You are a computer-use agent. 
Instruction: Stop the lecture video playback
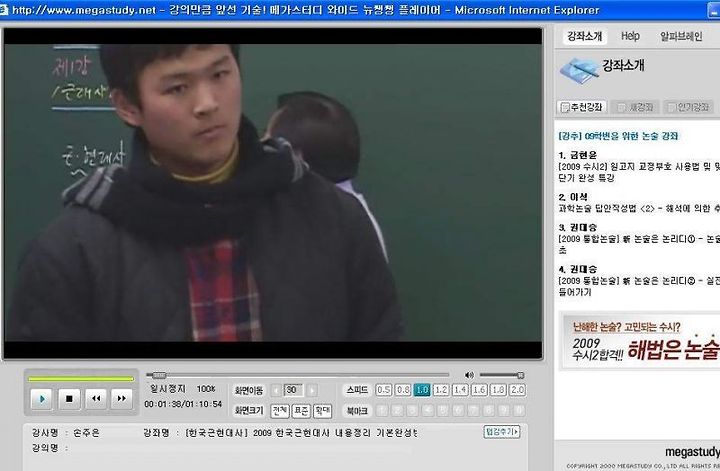point(69,399)
